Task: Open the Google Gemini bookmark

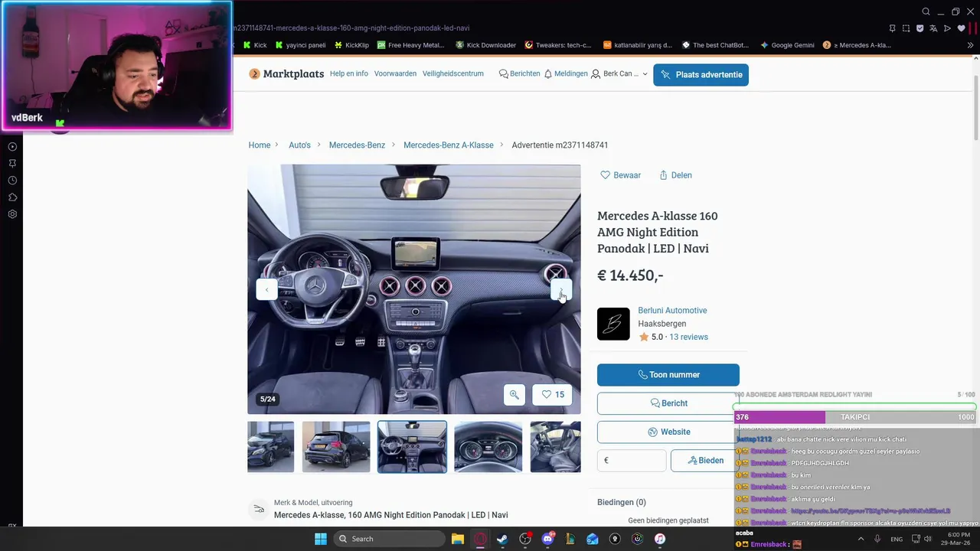Action: 787,45
